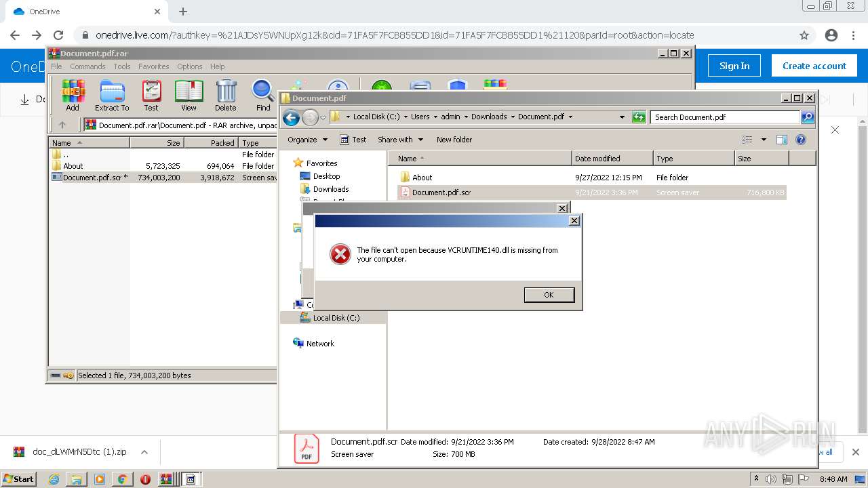Open WinRAR's Favorites menu
Viewport: 868px width, 488px height.
(154, 66)
